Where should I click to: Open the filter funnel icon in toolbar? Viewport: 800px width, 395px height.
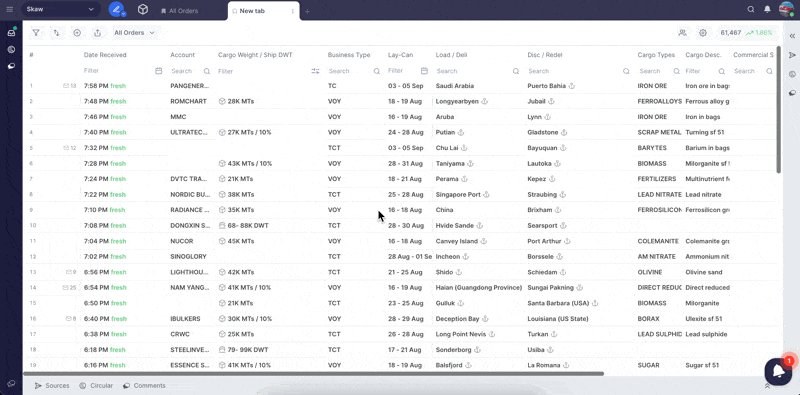click(36, 33)
